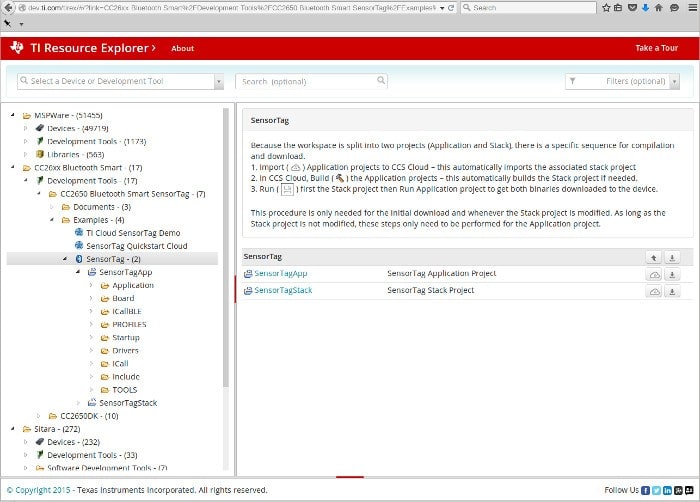Viewport: 700px width, 502px height.
Task: Click the Bluetooth icon beside SensorTag - (2)
Action: click(x=79, y=259)
